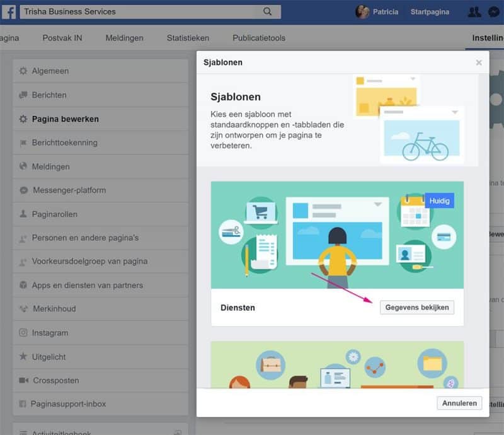Click the cube icon beside Apps en diensten

(23, 285)
